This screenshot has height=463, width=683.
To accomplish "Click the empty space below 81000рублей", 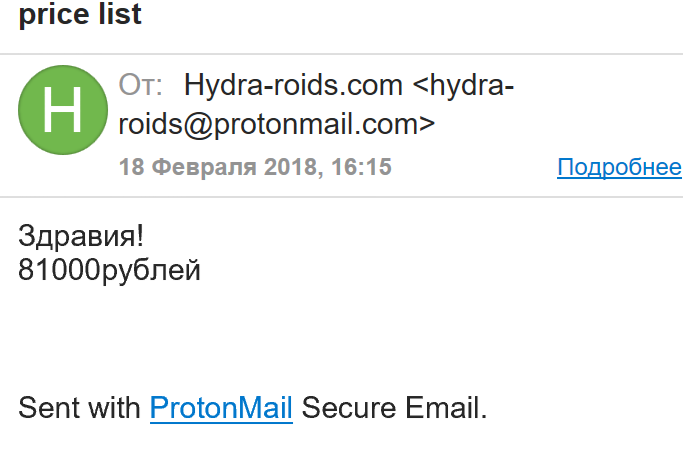I will (200, 335).
